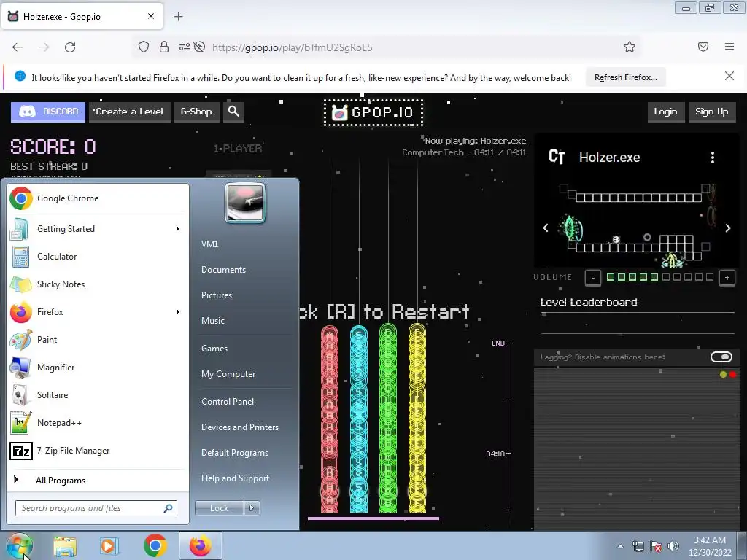Click the Windows Start orb
747x560 pixels.
[19, 545]
